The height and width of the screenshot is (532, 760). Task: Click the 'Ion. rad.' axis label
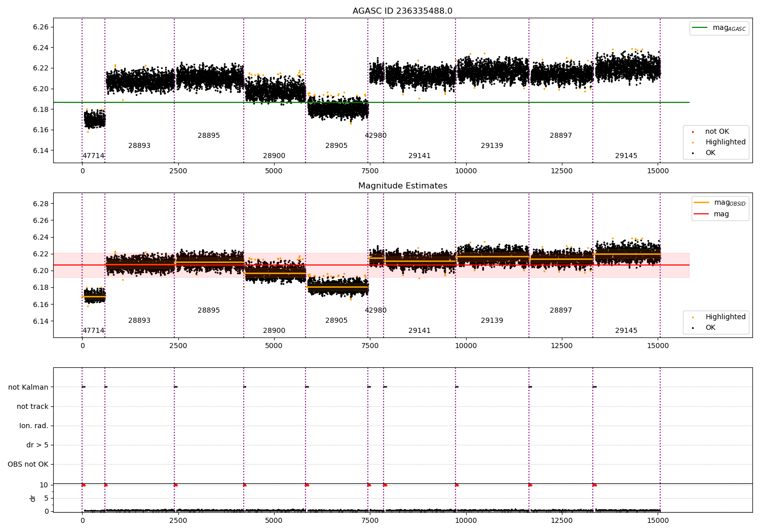click(34, 426)
